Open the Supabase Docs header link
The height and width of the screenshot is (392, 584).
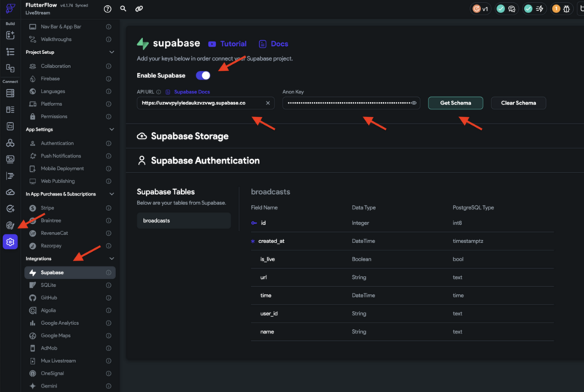coord(273,44)
